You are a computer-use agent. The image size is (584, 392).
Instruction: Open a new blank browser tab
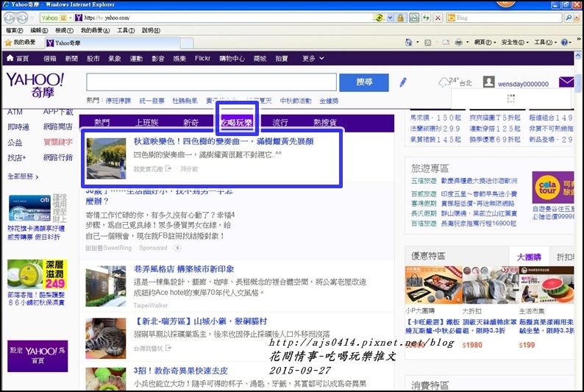coord(187,43)
